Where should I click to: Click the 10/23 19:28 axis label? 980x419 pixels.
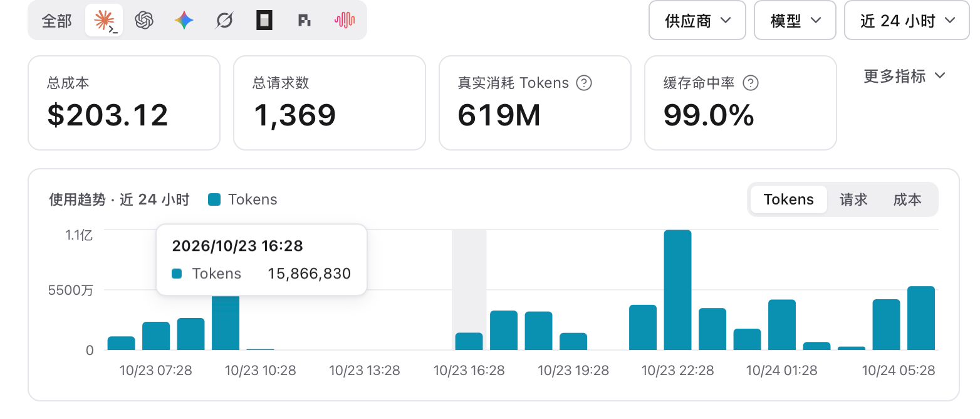(573, 370)
